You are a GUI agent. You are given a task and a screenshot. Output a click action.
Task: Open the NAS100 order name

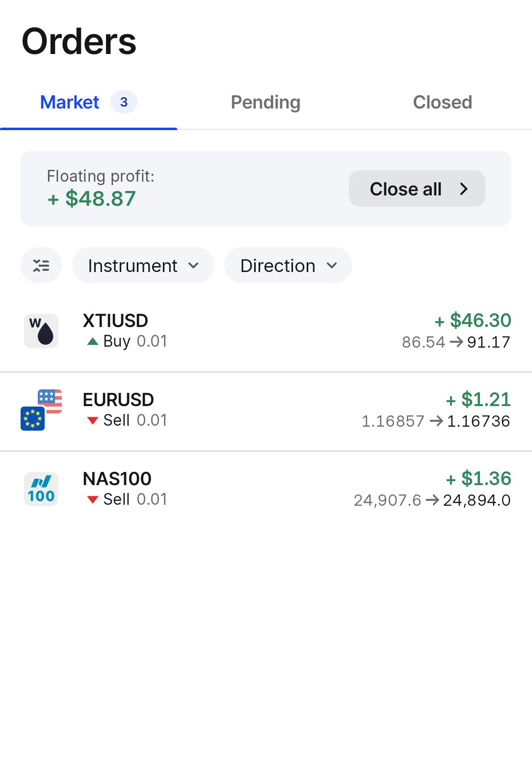(117, 479)
